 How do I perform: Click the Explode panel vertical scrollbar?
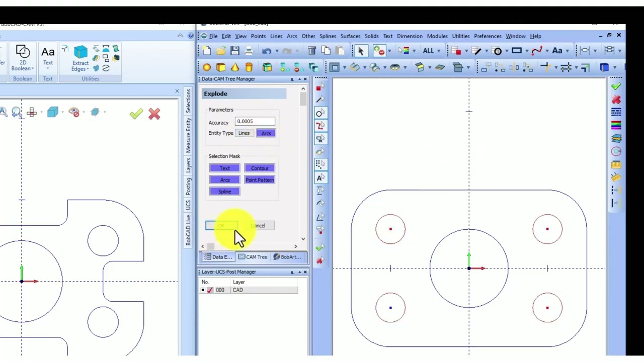[303, 99]
